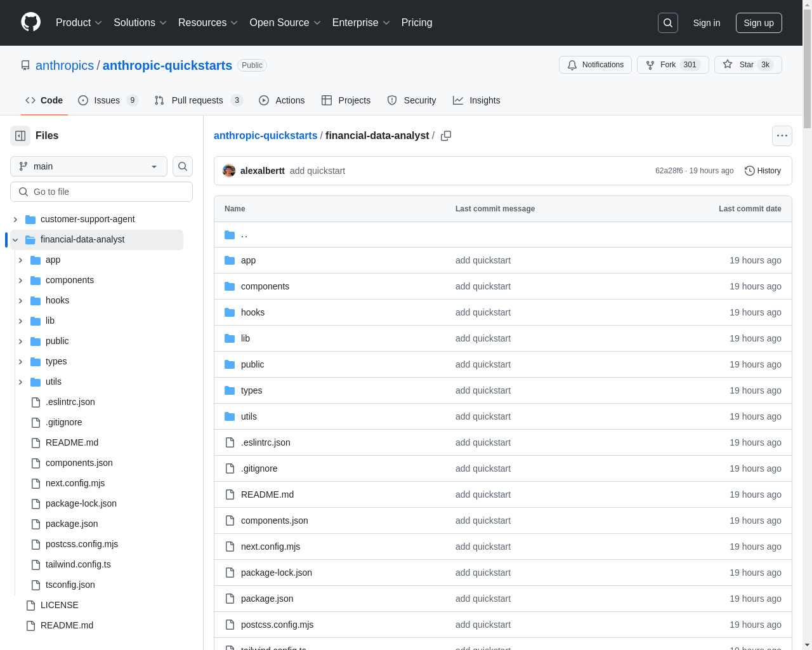Open the Enterprise menu in header
812x650 pixels.
361,23
